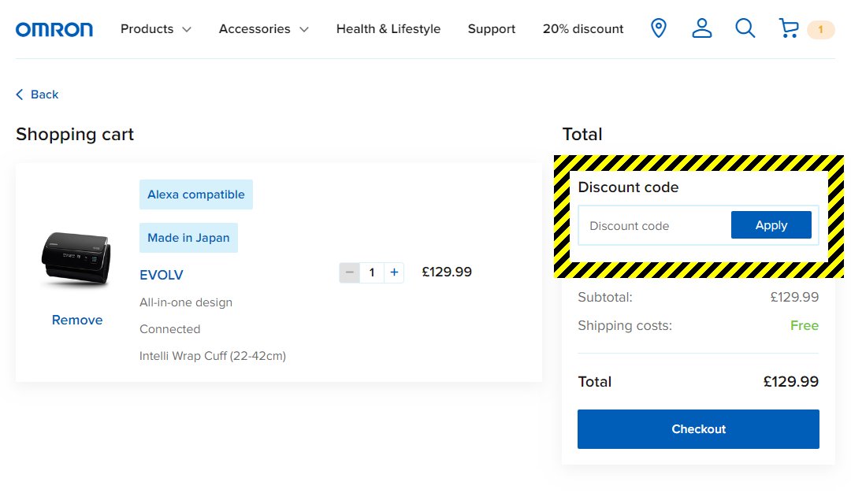851x504 pixels.
Task: Open the EVOLV product link
Action: click(x=162, y=275)
